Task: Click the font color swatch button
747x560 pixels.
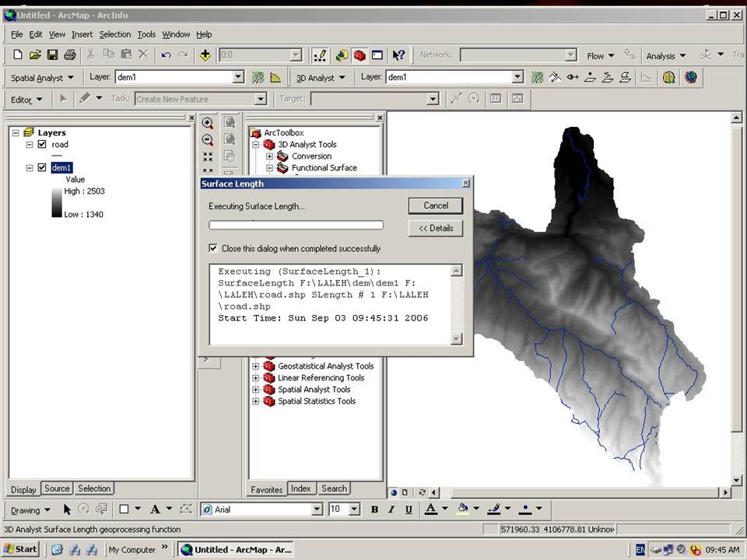Action: [431, 509]
